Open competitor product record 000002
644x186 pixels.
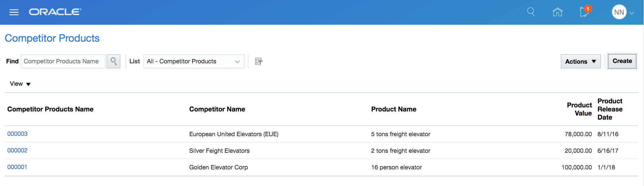click(x=18, y=150)
